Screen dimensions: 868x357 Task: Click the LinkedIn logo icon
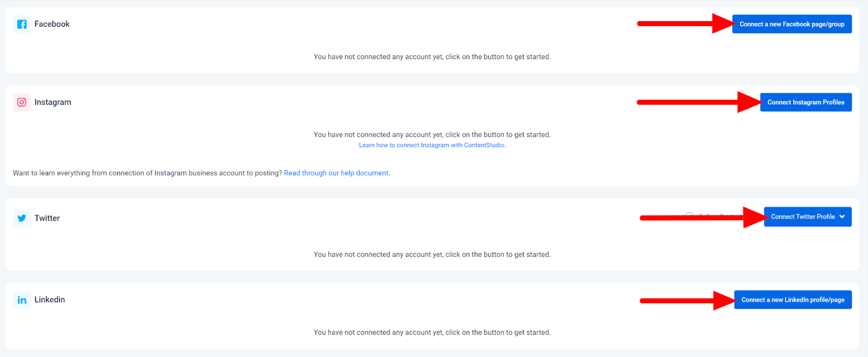pyautogui.click(x=22, y=300)
